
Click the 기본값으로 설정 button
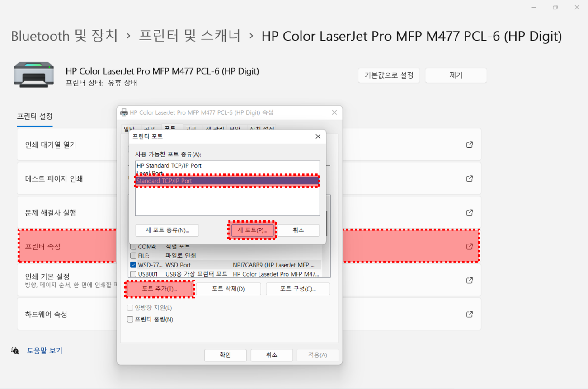pos(389,75)
